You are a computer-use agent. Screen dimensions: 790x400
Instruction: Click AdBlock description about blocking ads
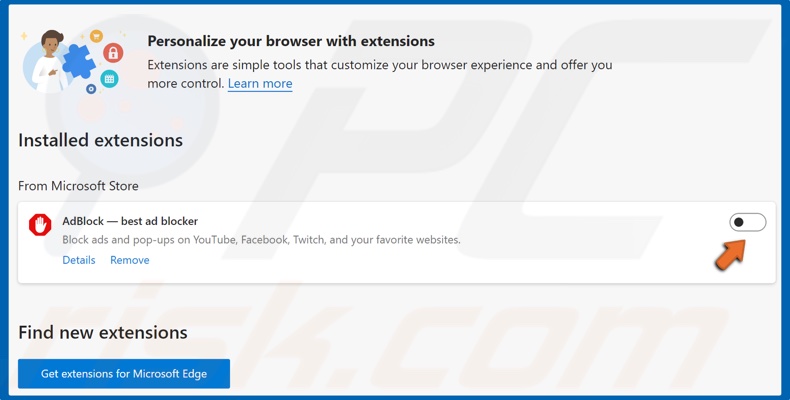coord(261,240)
